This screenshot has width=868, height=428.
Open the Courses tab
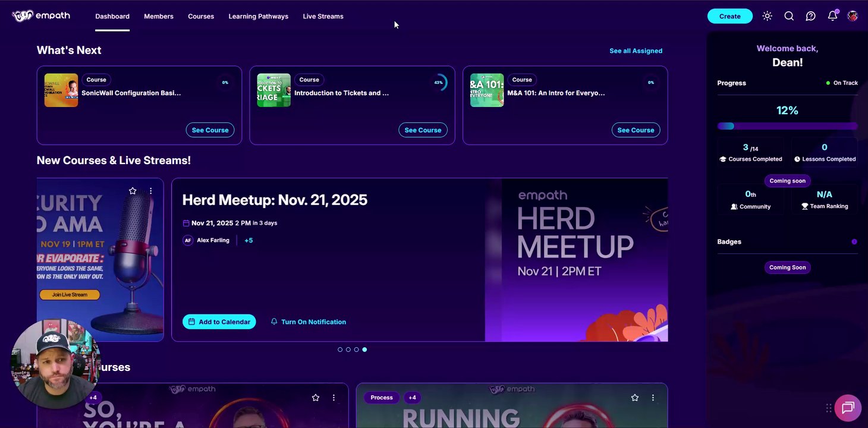(201, 17)
